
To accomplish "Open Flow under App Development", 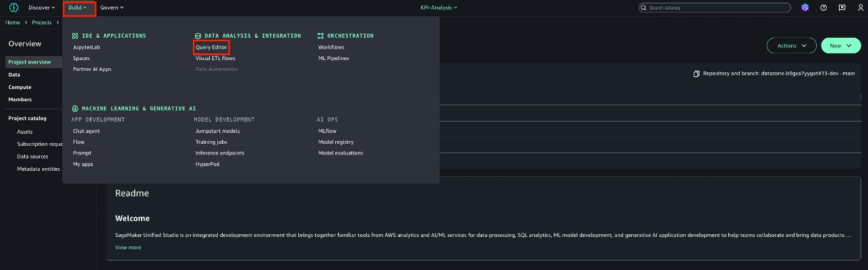I will (x=79, y=142).
